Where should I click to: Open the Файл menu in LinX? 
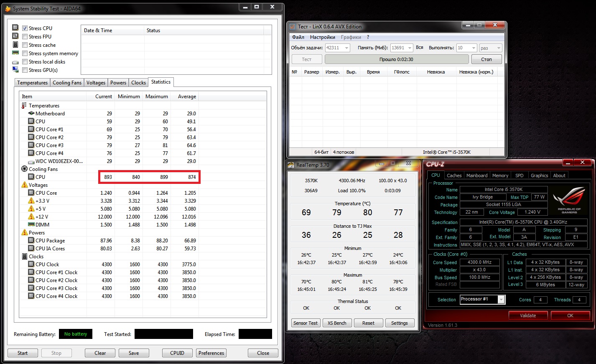(298, 37)
